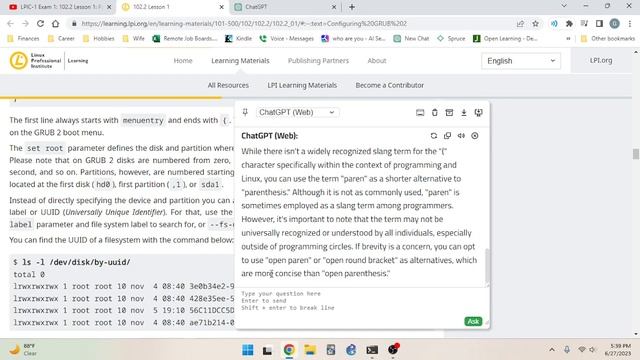Pin the ChatGPT popup window
The image size is (640, 360).
coord(245,112)
